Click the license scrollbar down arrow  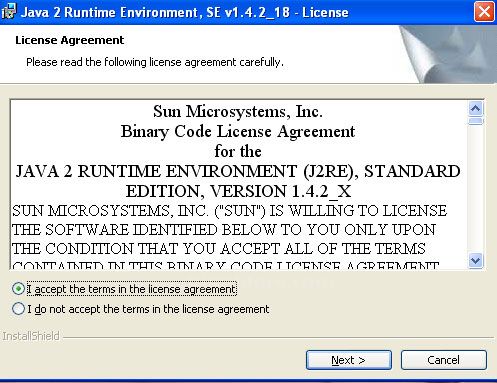point(475,260)
